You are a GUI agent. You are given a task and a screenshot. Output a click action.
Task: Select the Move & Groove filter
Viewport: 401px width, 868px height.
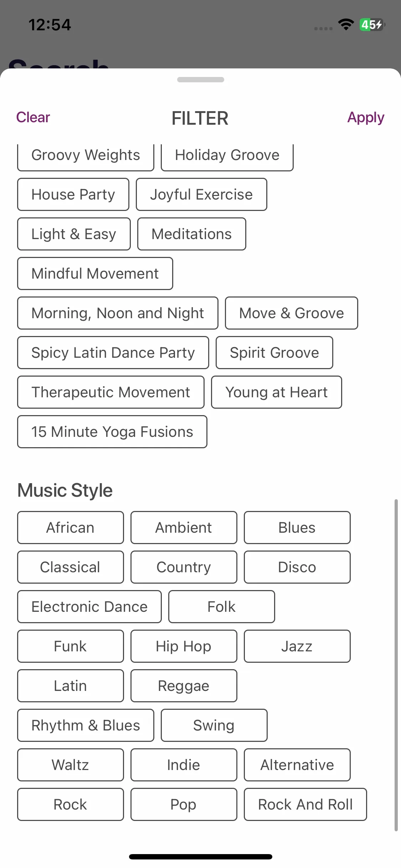[x=292, y=313]
